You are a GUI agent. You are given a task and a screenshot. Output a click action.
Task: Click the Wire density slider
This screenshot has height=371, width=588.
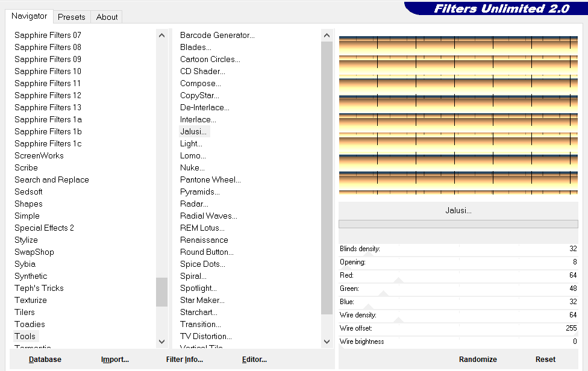[x=458, y=315]
